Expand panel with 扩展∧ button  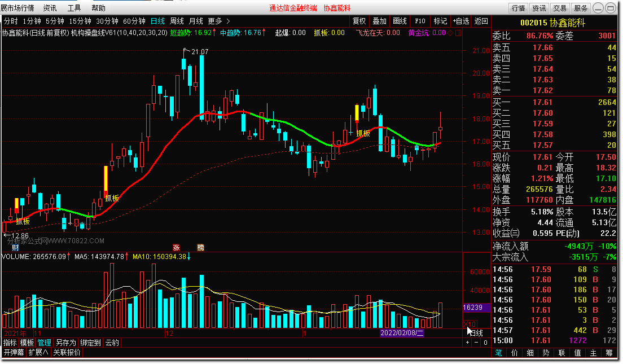click(38, 352)
